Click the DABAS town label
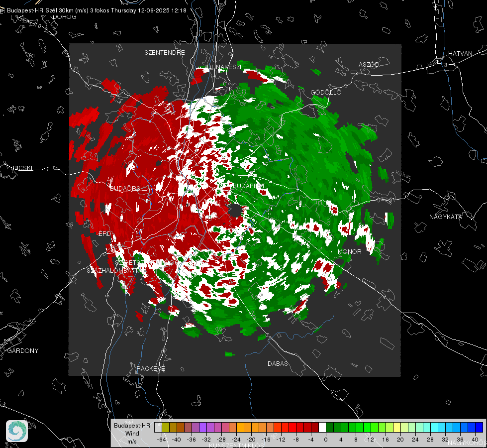This screenshot has height=448, width=487. 278,363
